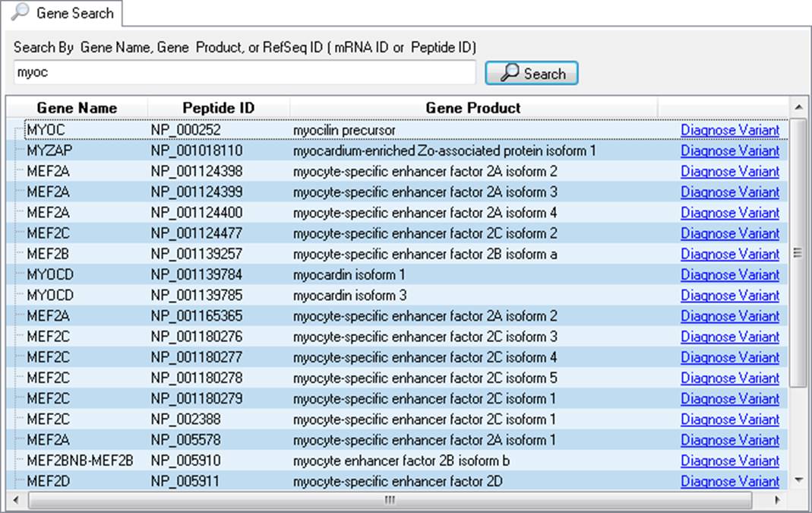Click the vertical scrollbar up arrow
Image resolution: width=812 pixels, height=513 pixels.
[x=798, y=106]
